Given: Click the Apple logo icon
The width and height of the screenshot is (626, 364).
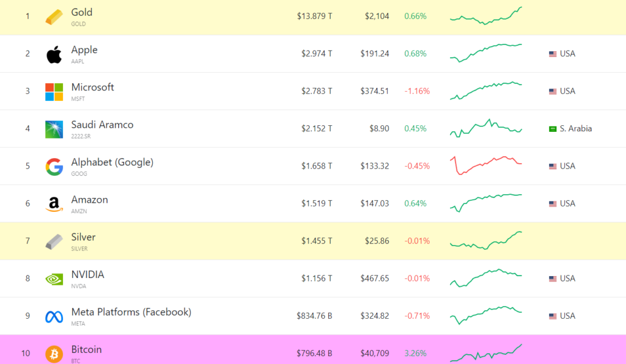Looking at the screenshot, I should point(54,54).
